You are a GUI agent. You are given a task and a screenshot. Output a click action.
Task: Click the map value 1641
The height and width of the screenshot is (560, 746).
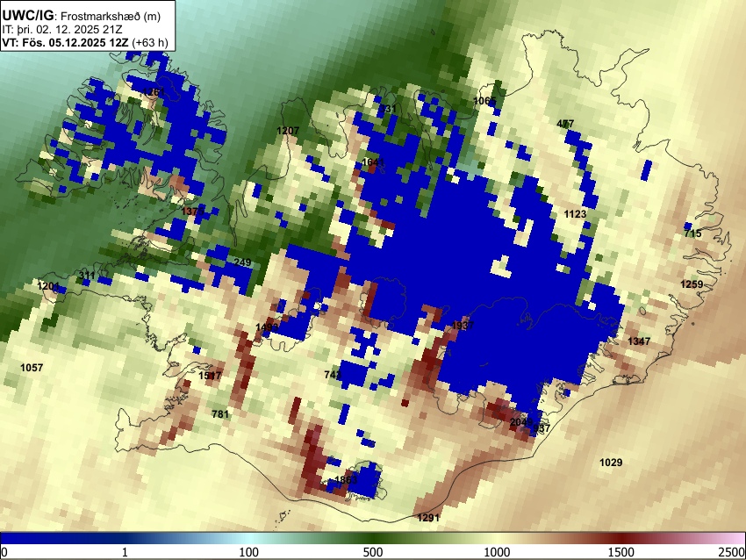pos(373,162)
